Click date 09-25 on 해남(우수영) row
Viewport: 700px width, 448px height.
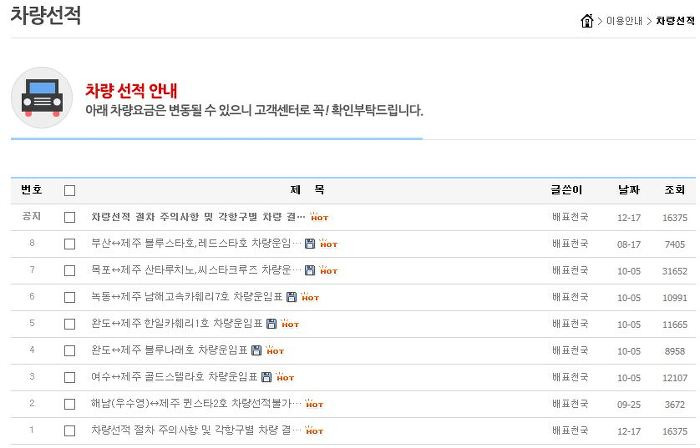coord(629,404)
